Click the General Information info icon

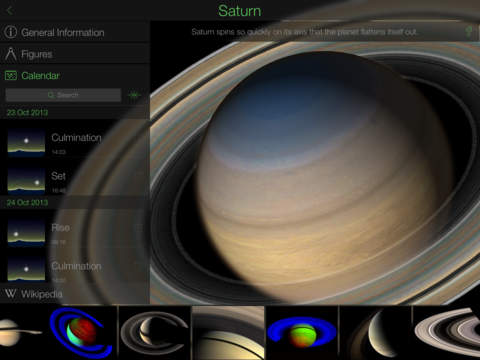click(11, 32)
